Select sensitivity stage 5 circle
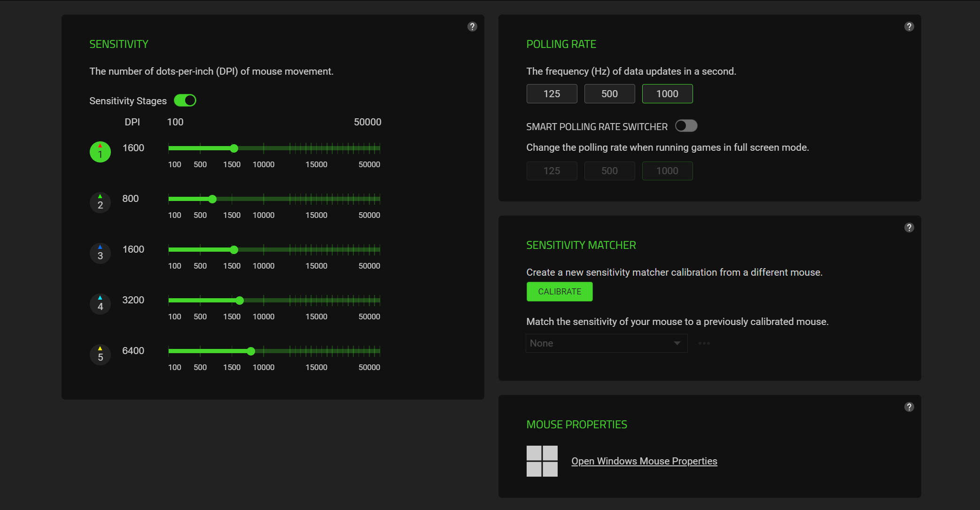980x510 pixels. tap(100, 355)
